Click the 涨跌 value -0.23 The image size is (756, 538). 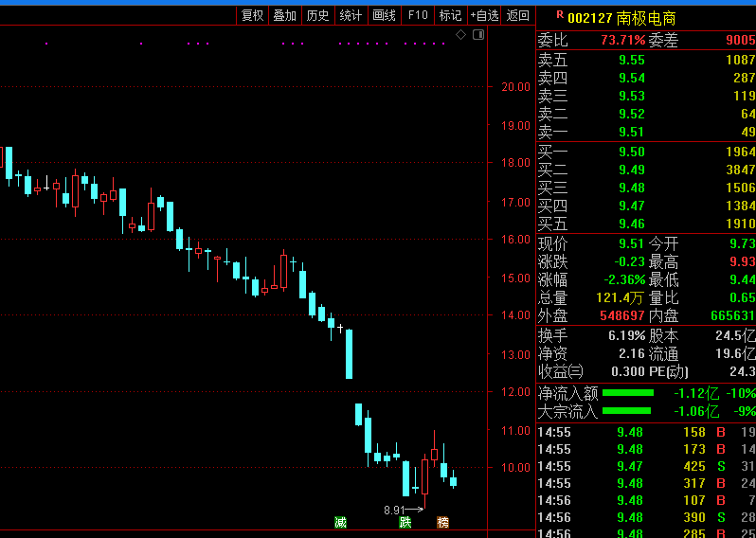pyautogui.click(x=629, y=261)
